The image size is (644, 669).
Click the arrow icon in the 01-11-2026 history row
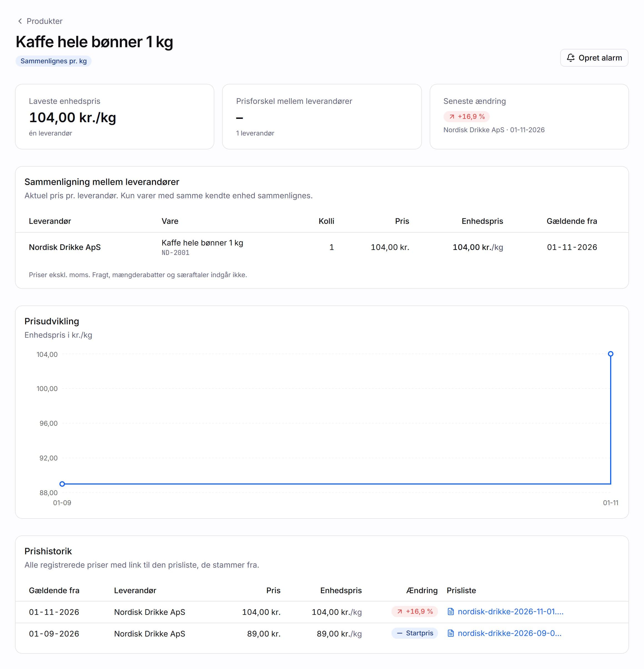pyautogui.click(x=399, y=612)
